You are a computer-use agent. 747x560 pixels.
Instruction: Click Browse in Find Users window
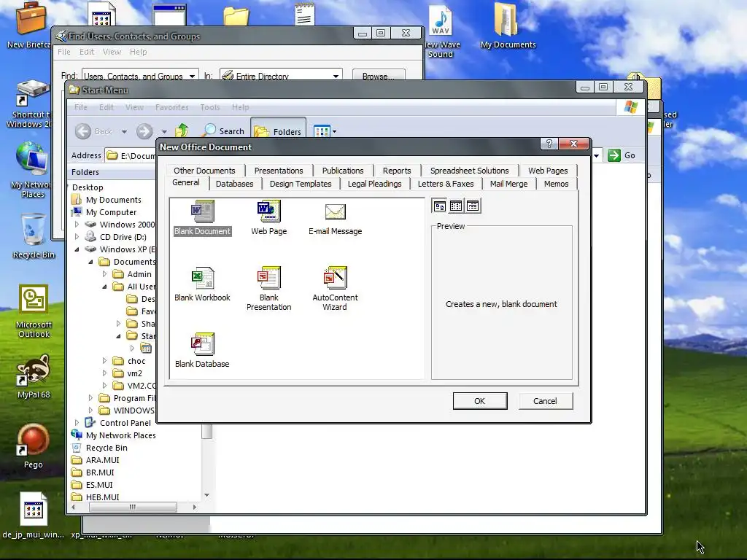[379, 75]
